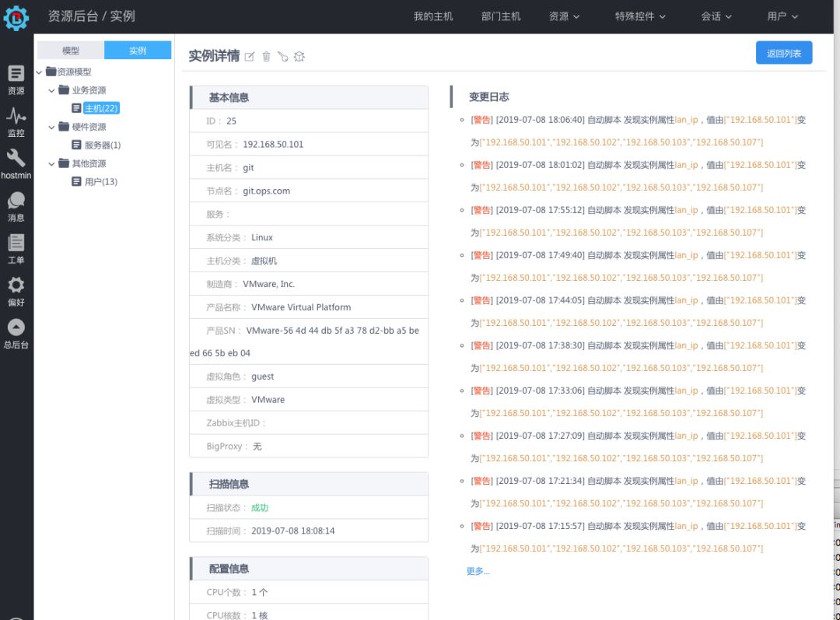
Task: Open the hostmin wrench icon
Action: pyautogui.click(x=16, y=164)
